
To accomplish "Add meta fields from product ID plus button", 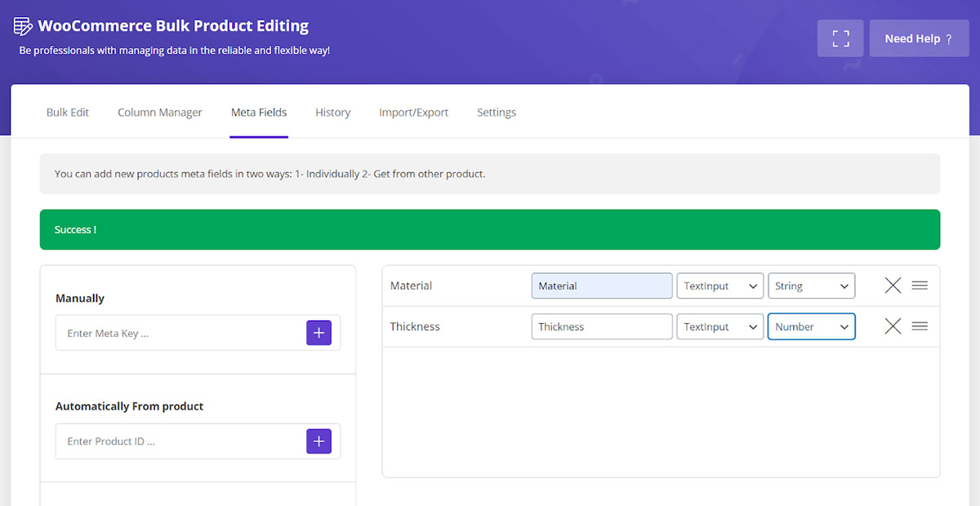I will click(318, 441).
